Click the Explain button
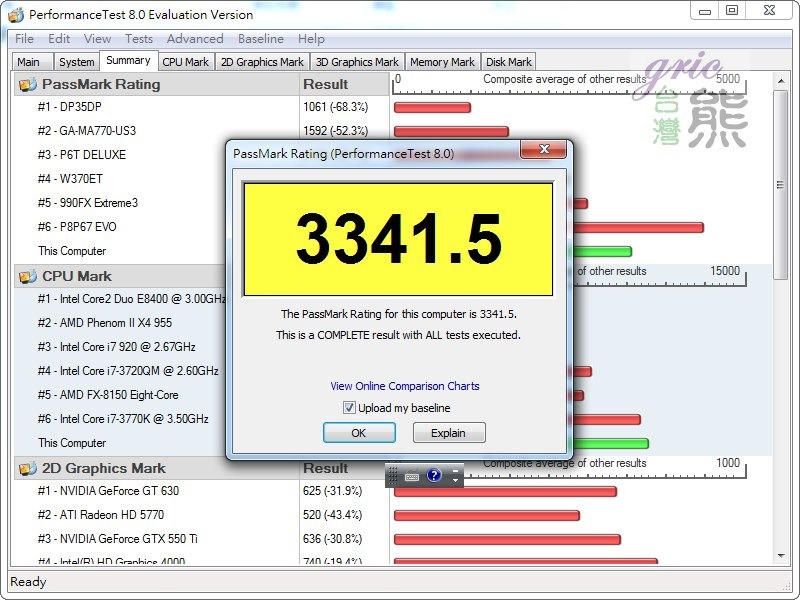 (x=448, y=433)
